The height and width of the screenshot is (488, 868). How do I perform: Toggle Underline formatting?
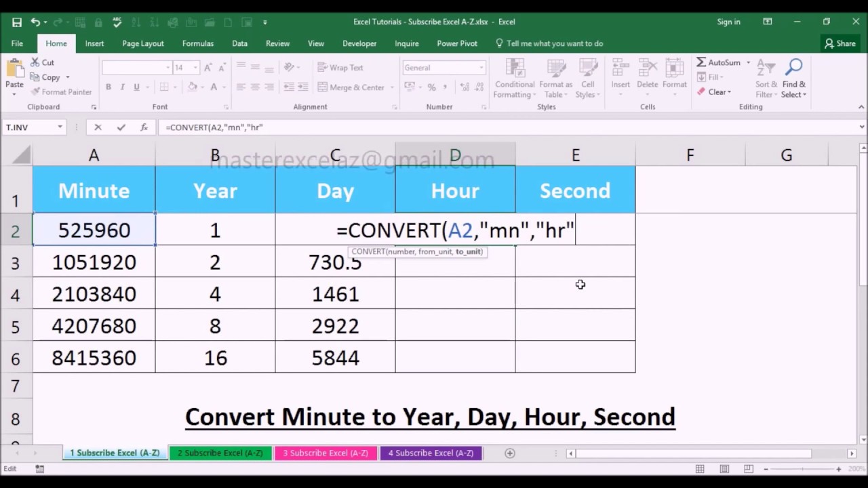point(136,87)
